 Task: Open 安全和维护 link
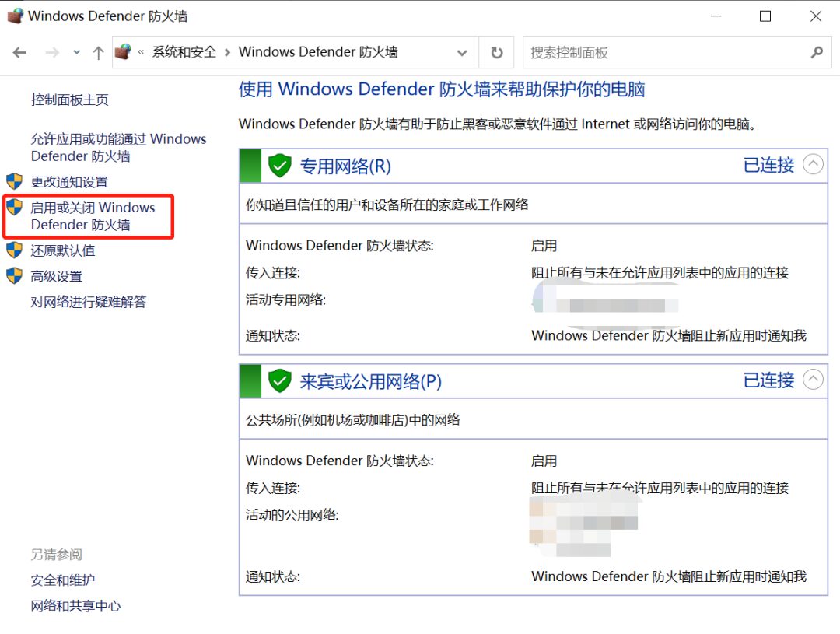[63, 580]
